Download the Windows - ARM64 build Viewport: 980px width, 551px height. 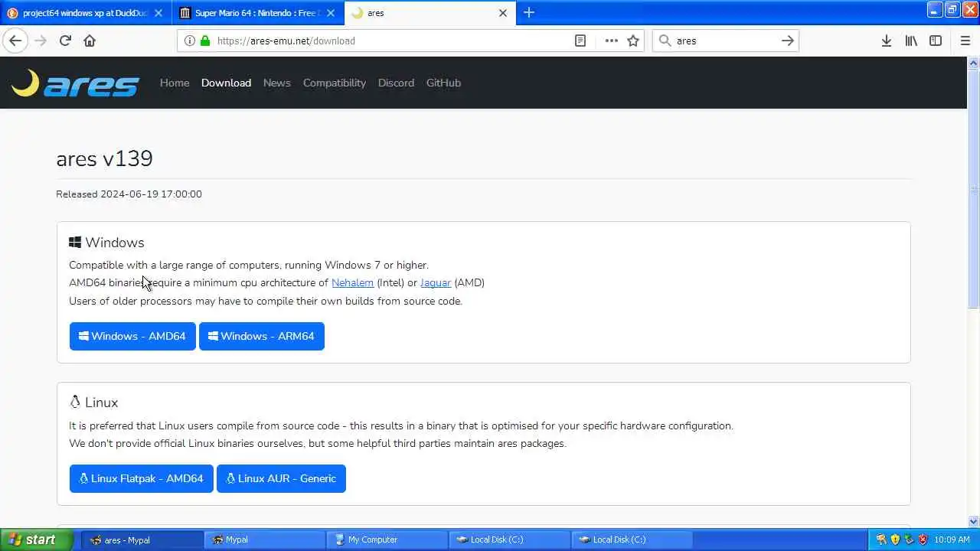click(x=262, y=336)
